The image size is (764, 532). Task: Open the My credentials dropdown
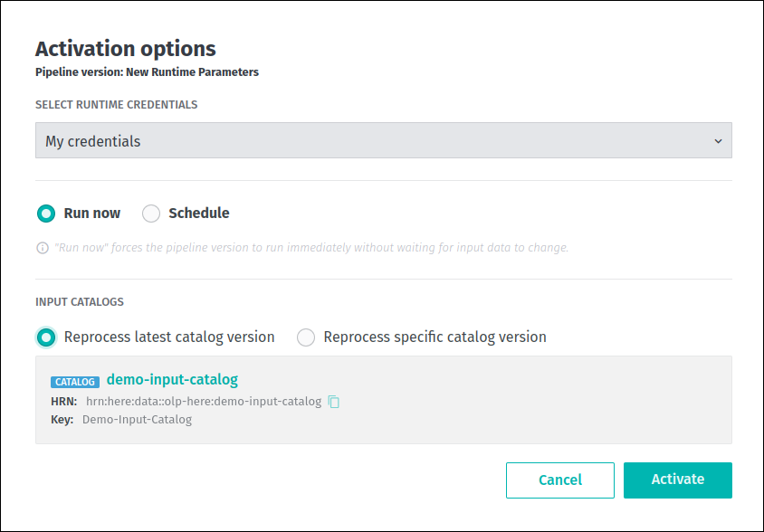click(383, 141)
